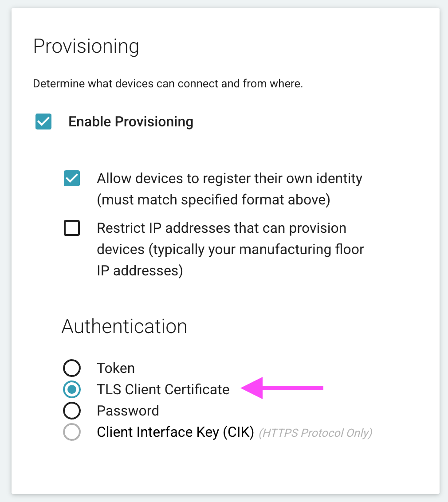Select the Token radio button

72,368
